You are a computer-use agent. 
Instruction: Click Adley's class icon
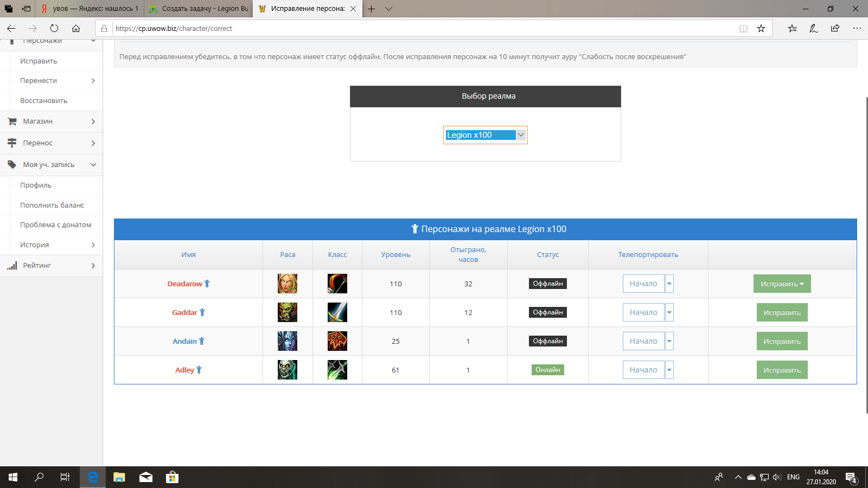pyautogui.click(x=337, y=370)
